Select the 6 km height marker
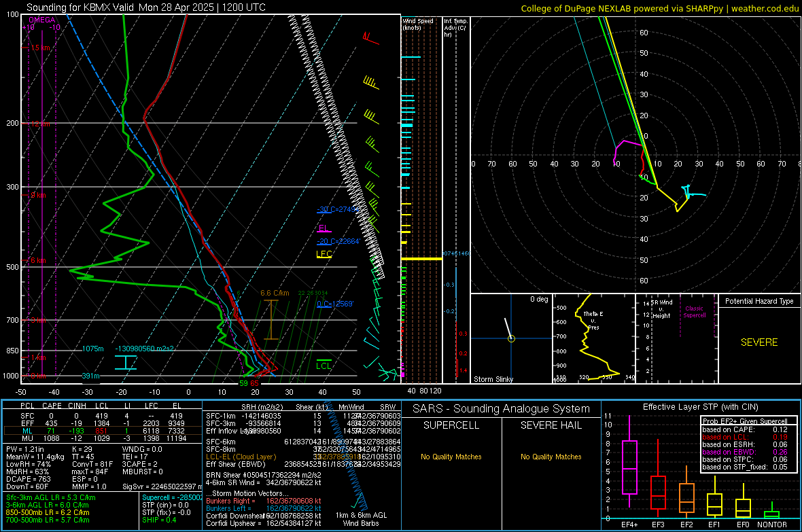802x532 pixels. click(x=37, y=260)
